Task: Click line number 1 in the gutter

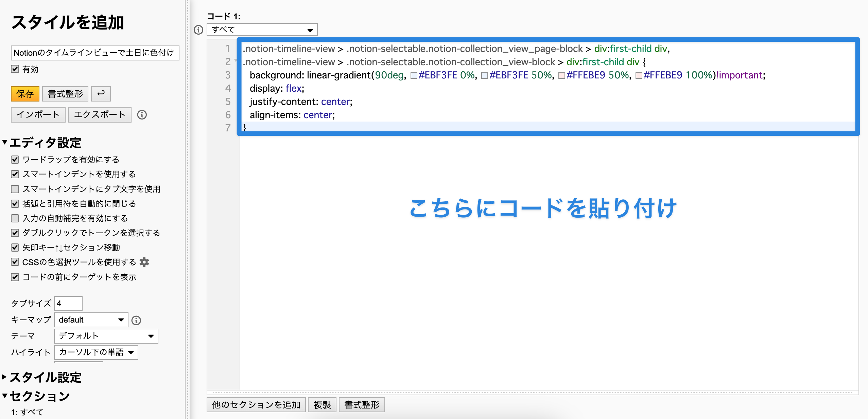Action: click(x=228, y=49)
